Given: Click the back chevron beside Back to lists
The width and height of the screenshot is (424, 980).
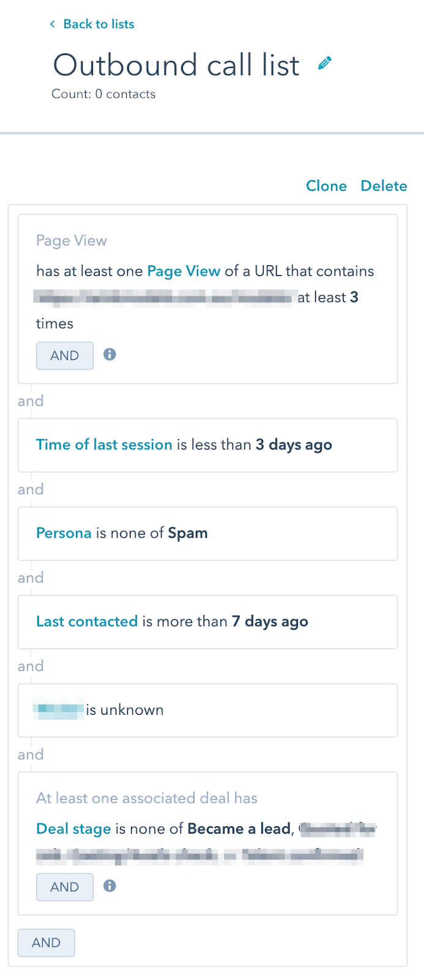Looking at the screenshot, I should point(51,24).
